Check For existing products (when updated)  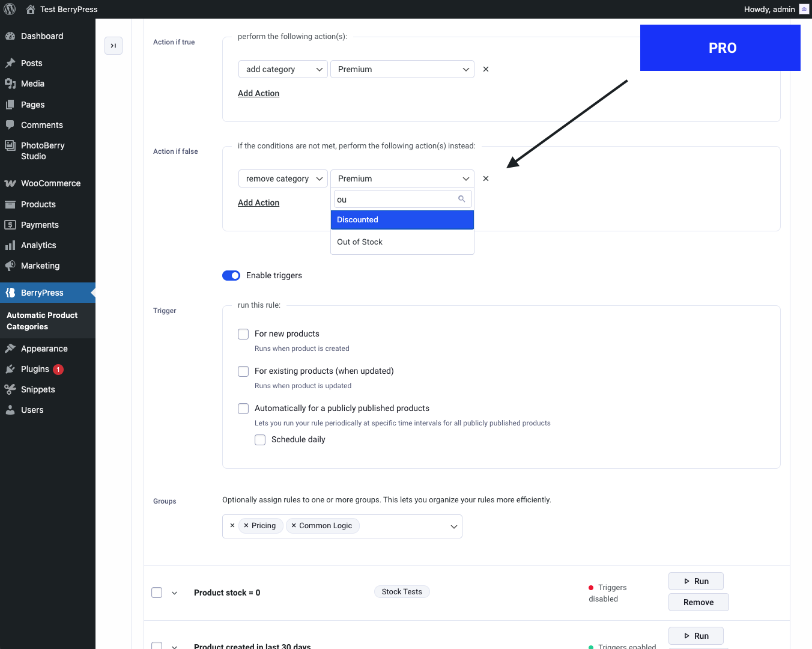point(243,371)
